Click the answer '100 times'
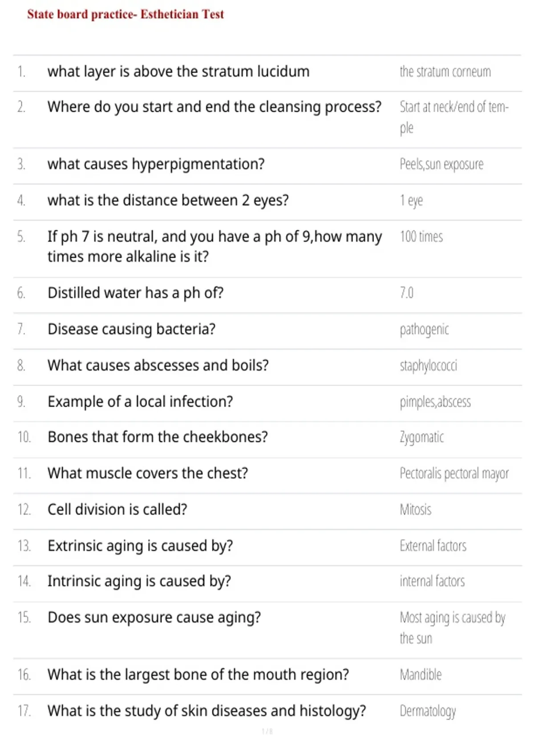Image resolution: width=534 pixels, height=756 pixels. click(421, 237)
